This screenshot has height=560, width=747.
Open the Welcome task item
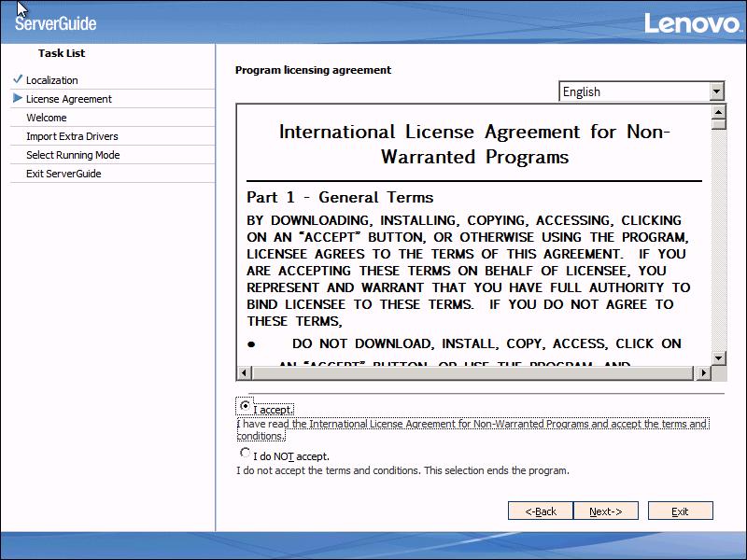click(47, 118)
